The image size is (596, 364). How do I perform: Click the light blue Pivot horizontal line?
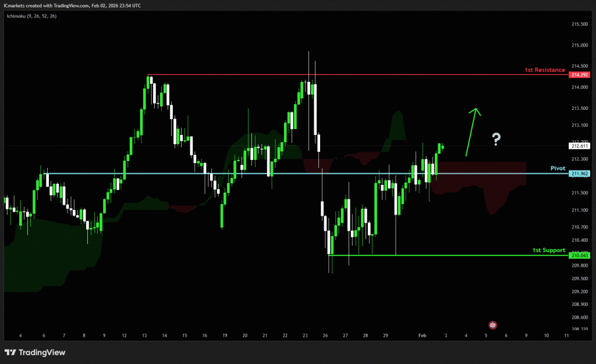coord(291,173)
